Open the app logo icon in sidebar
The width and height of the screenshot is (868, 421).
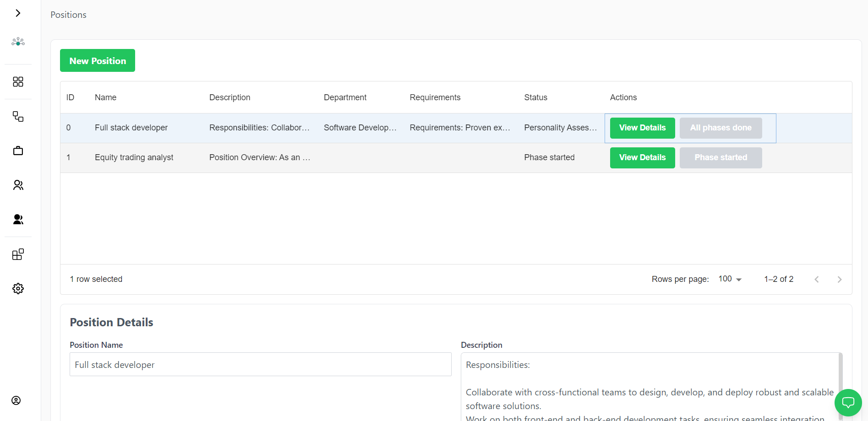[x=18, y=42]
